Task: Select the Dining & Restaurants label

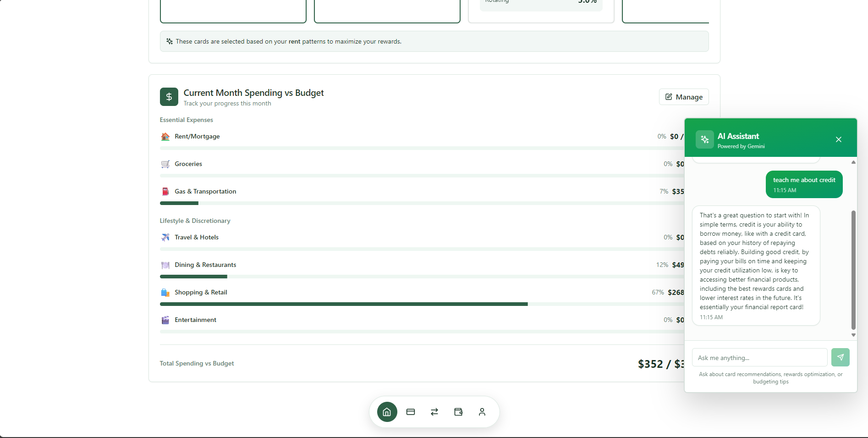Action: (205, 265)
